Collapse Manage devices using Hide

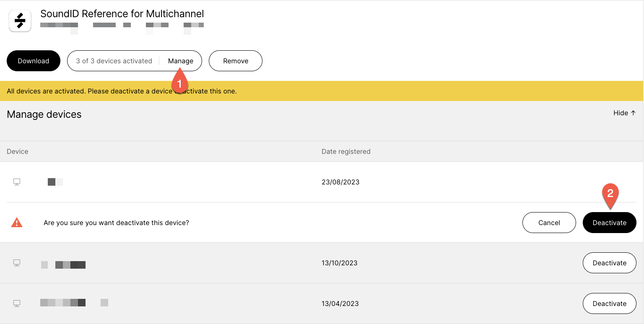tap(625, 113)
